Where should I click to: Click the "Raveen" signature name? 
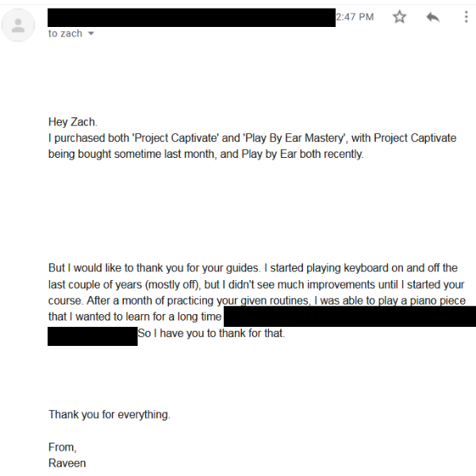67,463
